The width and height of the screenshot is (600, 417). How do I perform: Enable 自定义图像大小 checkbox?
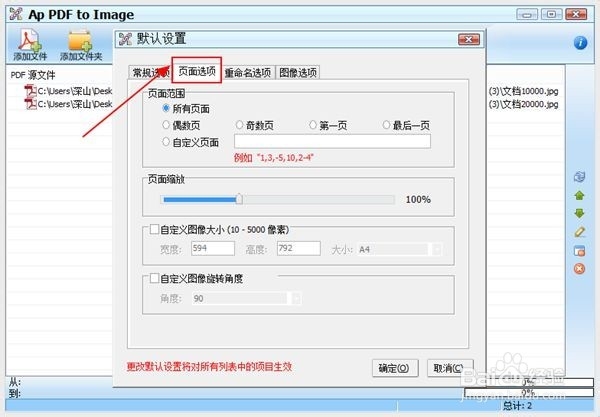(x=154, y=229)
